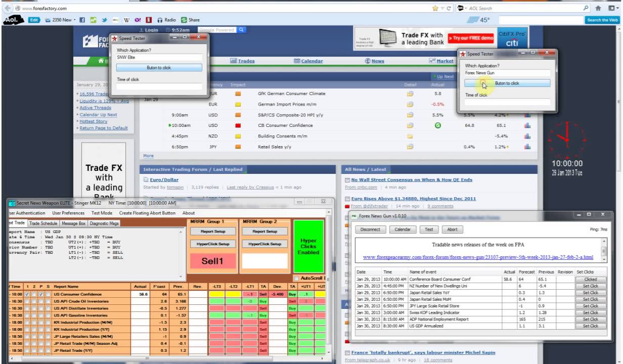The height and width of the screenshot is (364, 623).
Task: Open forexpeacearmy.com preview link in News Gun
Action: pyautogui.click(x=477, y=257)
